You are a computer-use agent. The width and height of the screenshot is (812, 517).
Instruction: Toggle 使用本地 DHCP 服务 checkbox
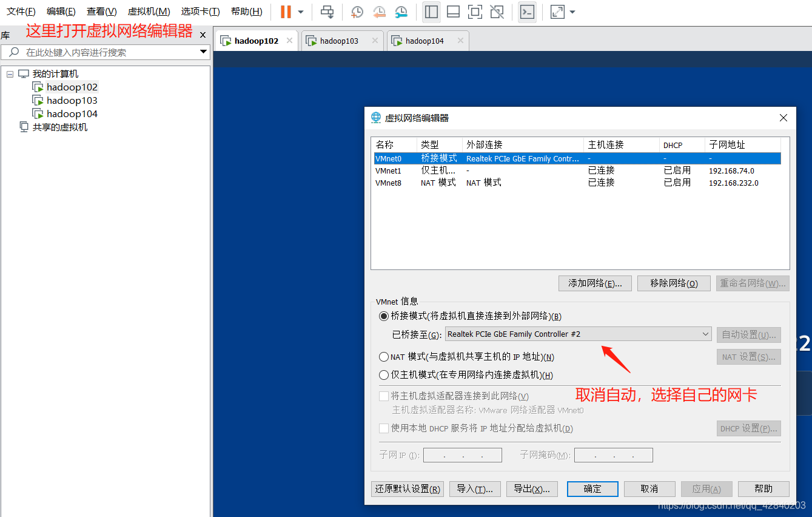pyautogui.click(x=384, y=428)
